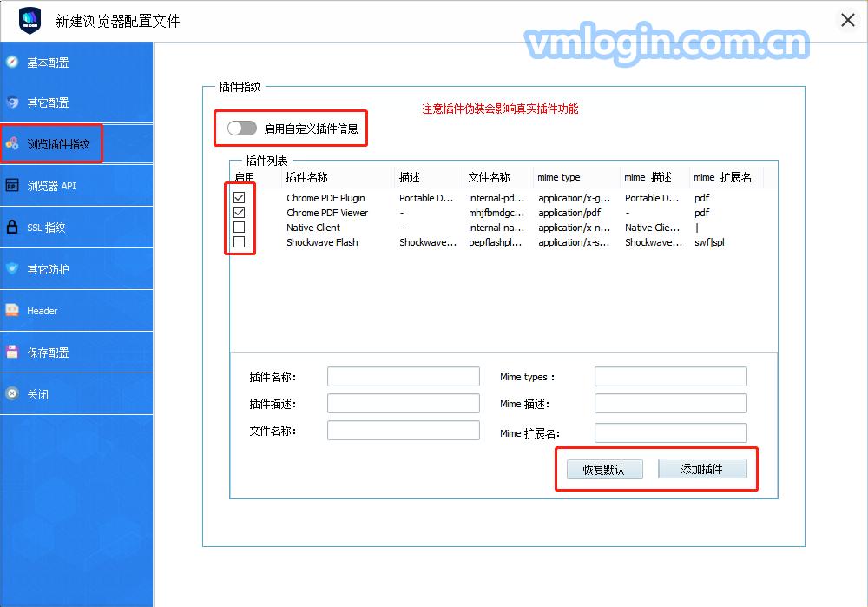This screenshot has width=868, height=607.
Task: Click the 其它防护 protection icon
Action: pyautogui.click(x=13, y=269)
